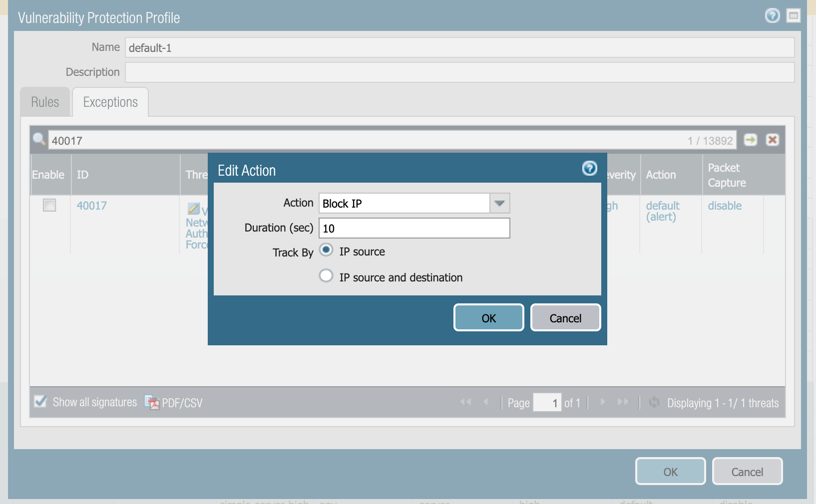Go to next page of threats
This screenshot has height=504, width=816.
[602, 402]
